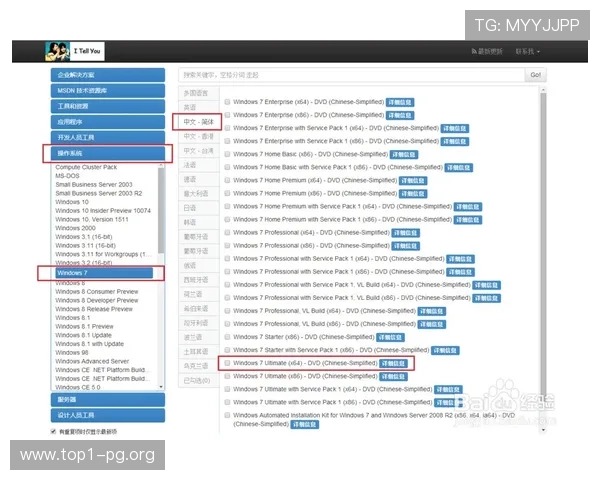600x480 pixels.
Task: Open 详细信息 for Windows 7 Home Basic (x86) DVD
Action: (404, 155)
